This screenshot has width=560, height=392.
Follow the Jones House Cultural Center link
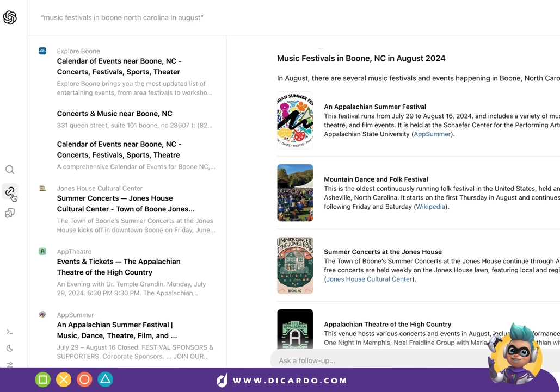369,279
